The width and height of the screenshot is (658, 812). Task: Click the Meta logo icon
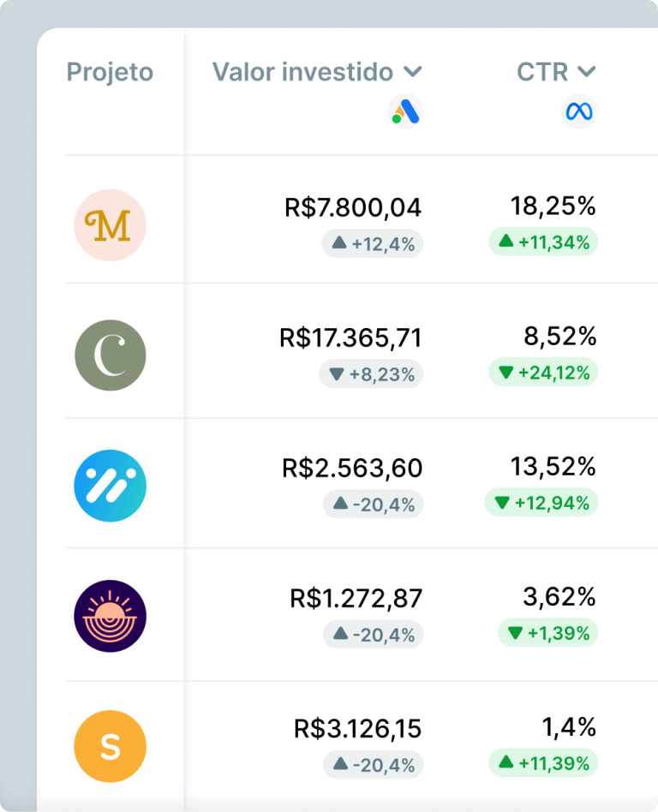point(579,111)
